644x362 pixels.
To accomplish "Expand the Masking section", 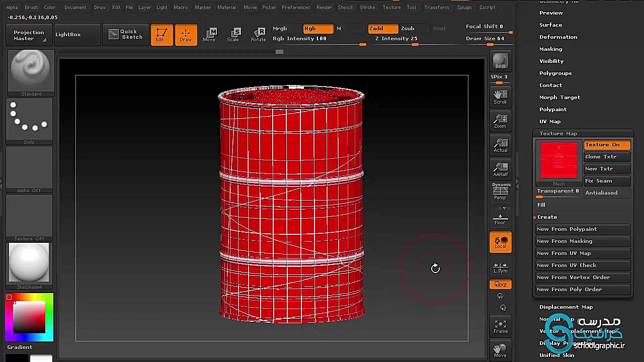I will [550, 49].
